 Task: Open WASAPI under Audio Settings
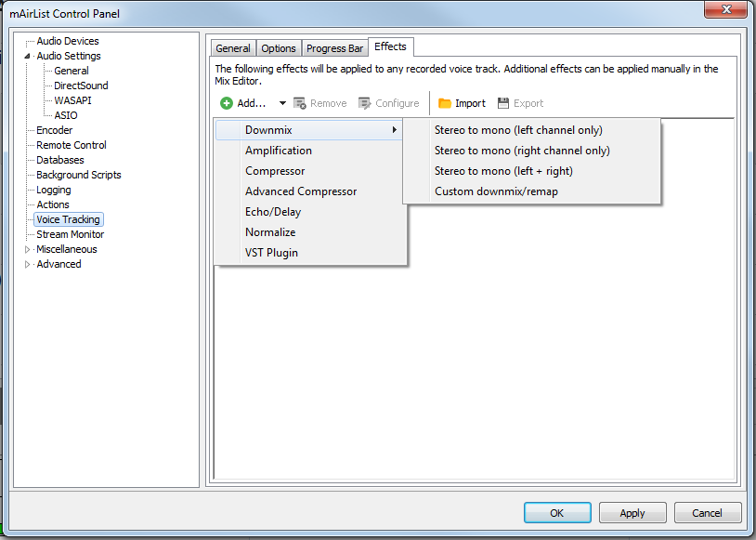72,100
